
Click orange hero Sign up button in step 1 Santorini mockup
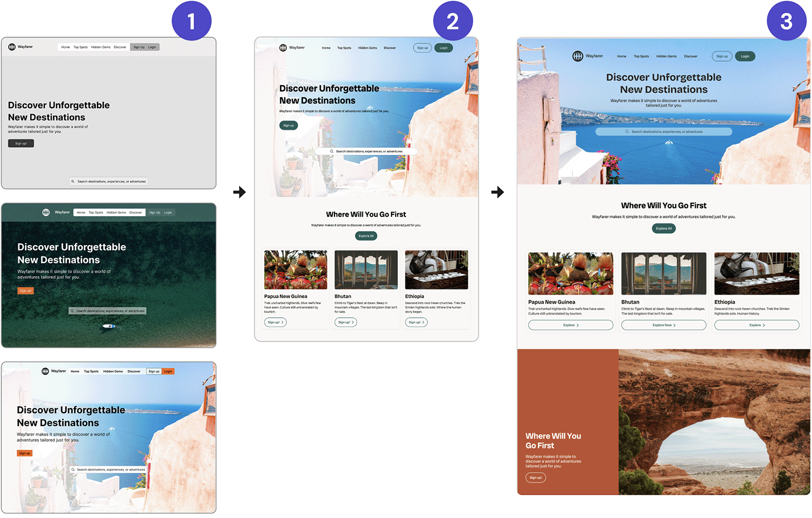coord(24,453)
